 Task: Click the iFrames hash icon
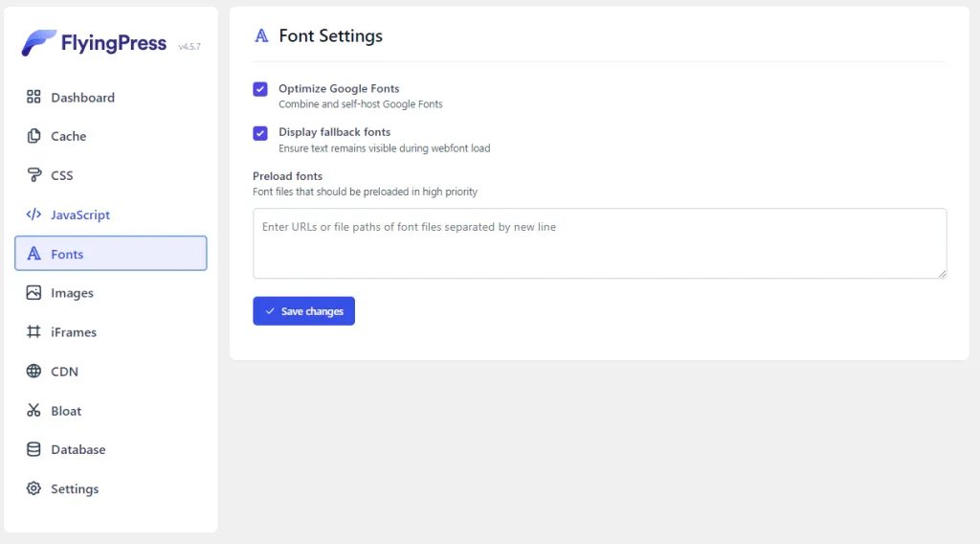(x=33, y=332)
